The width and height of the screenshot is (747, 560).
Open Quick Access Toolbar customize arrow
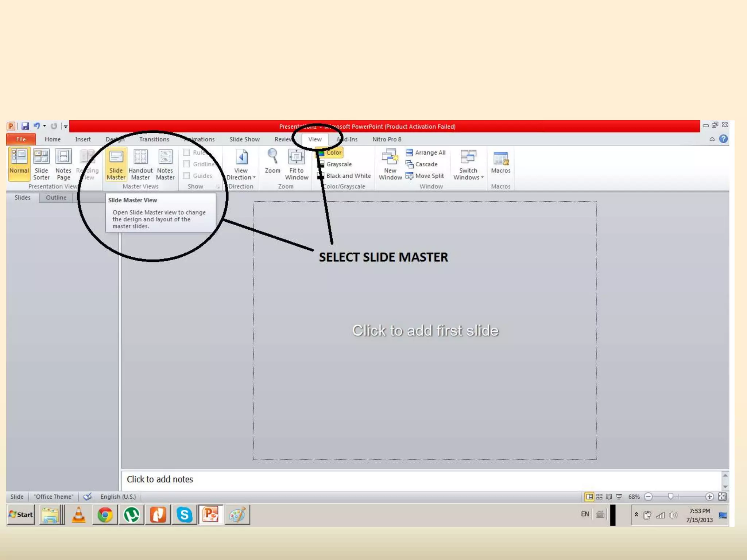point(66,126)
